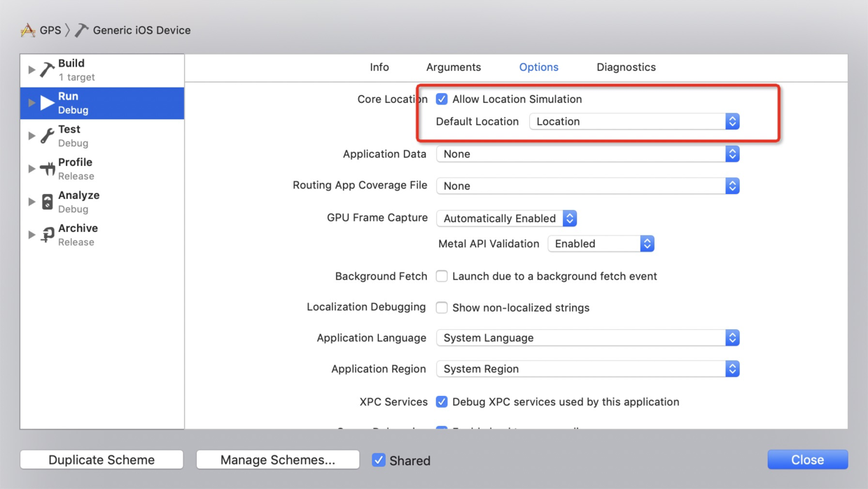Toggle Debug XPC services checkbox

pyautogui.click(x=442, y=401)
